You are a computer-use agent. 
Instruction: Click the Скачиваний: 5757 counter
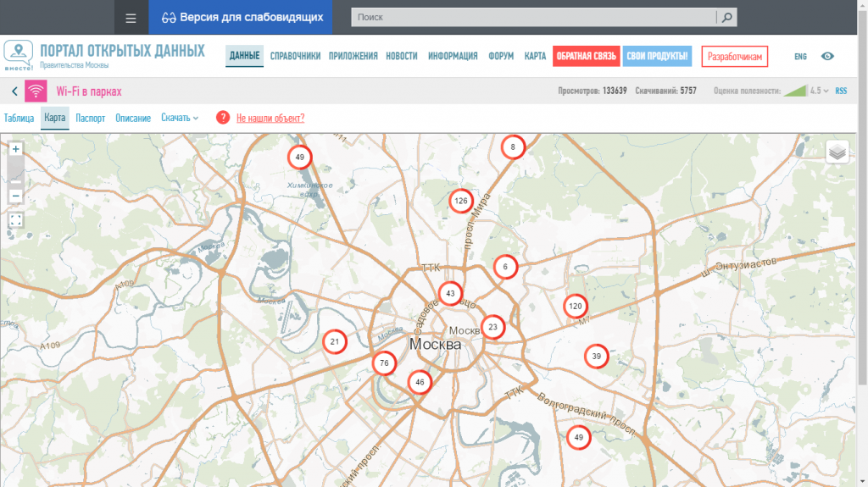coord(665,91)
